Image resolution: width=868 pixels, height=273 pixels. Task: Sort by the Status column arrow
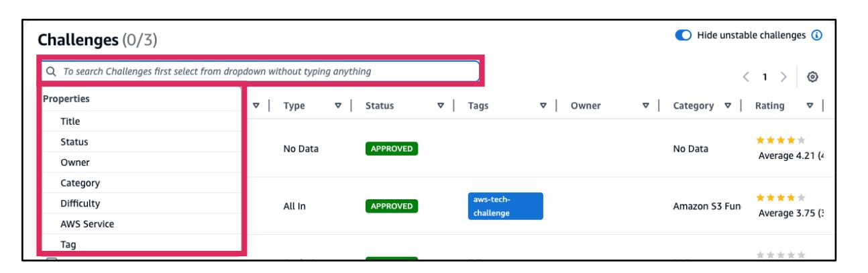(x=439, y=105)
